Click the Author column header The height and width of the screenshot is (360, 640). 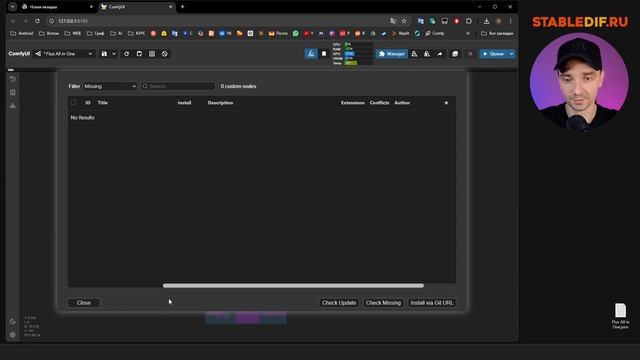click(402, 103)
